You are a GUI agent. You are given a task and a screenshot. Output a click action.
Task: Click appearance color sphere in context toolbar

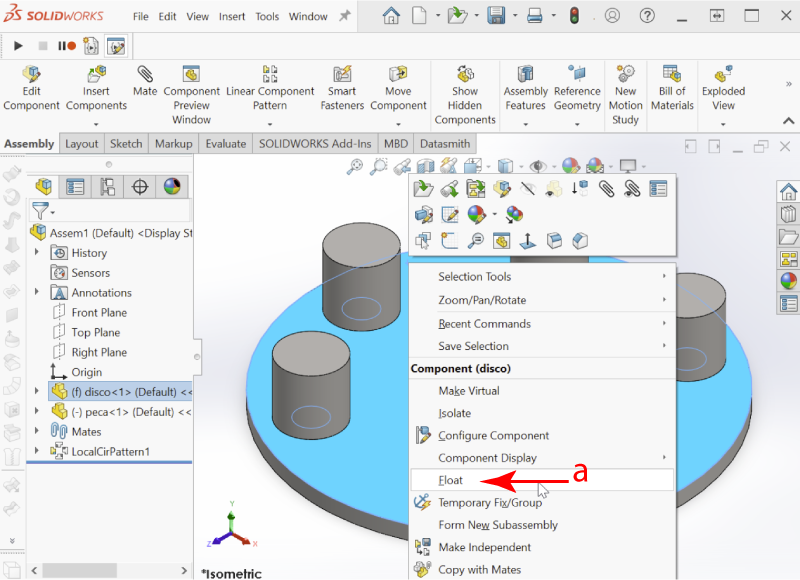476,215
